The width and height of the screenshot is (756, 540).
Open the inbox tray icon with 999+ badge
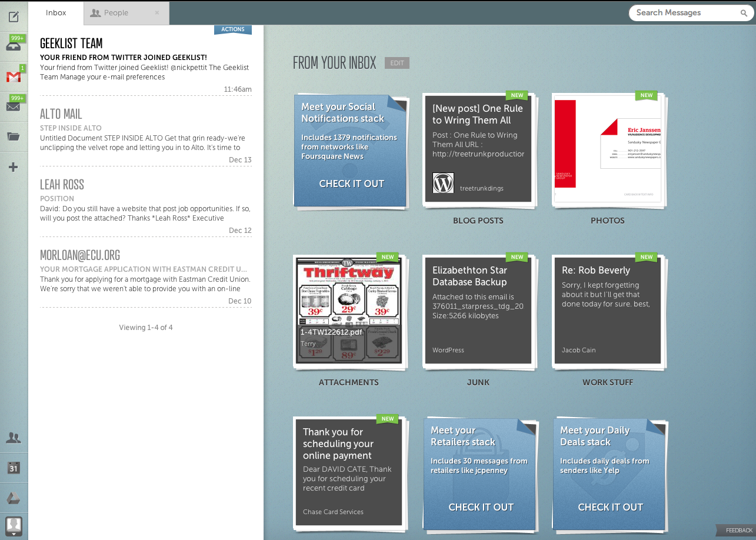click(14, 47)
